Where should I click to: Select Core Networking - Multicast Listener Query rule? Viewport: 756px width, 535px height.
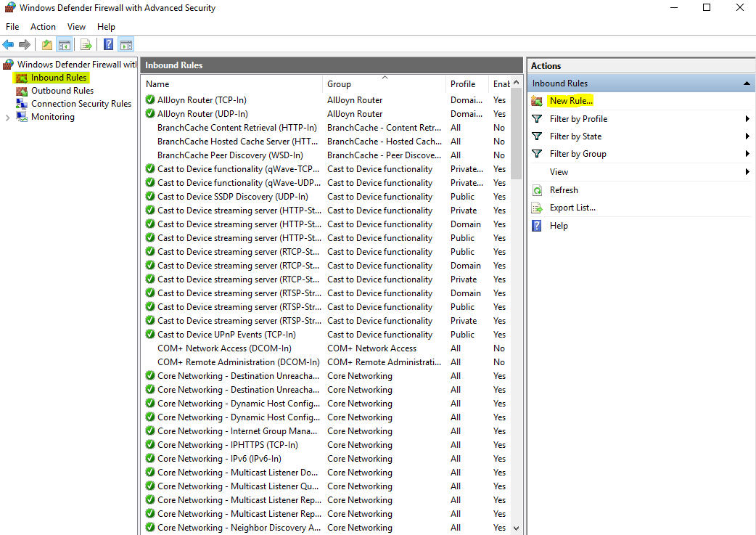(326, 486)
